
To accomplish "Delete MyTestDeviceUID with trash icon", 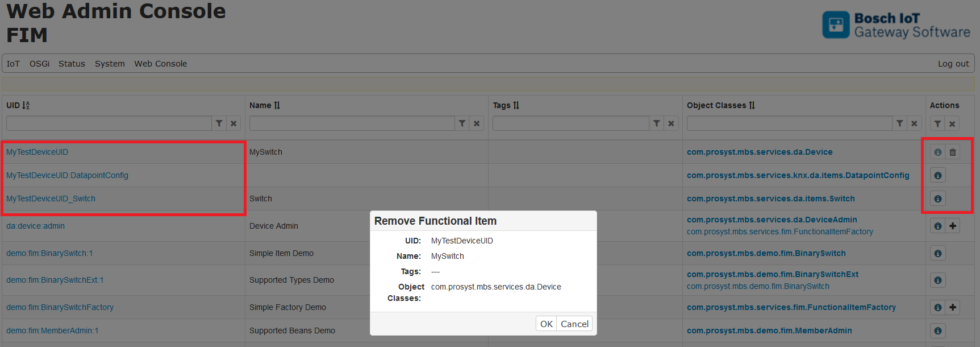I will click(953, 152).
